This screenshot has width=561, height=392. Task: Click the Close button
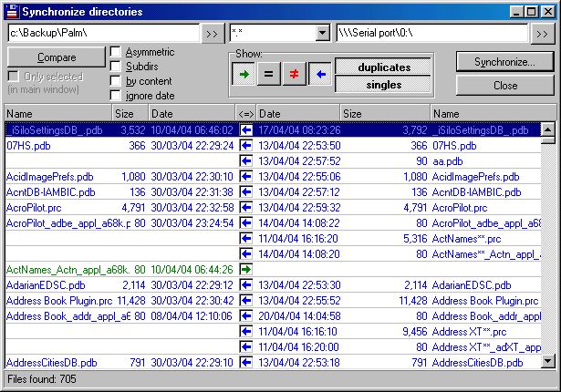pos(504,86)
